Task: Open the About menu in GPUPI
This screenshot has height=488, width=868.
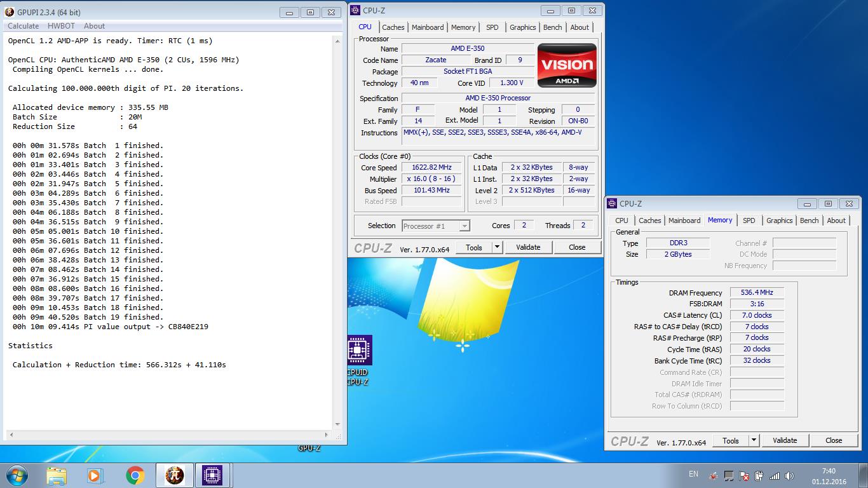Action: tap(94, 26)
